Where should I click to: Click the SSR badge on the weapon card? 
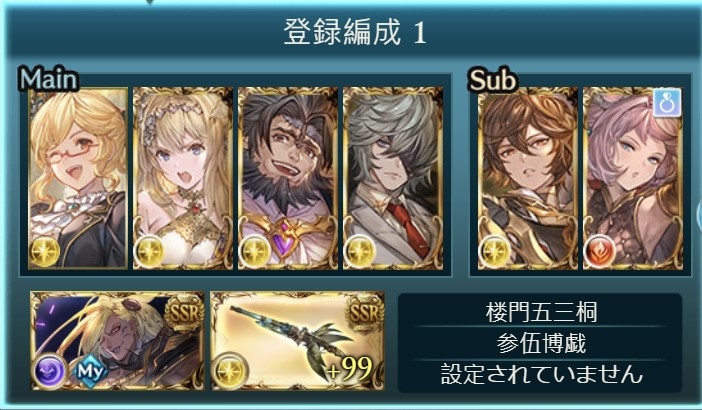pos(364,312)
